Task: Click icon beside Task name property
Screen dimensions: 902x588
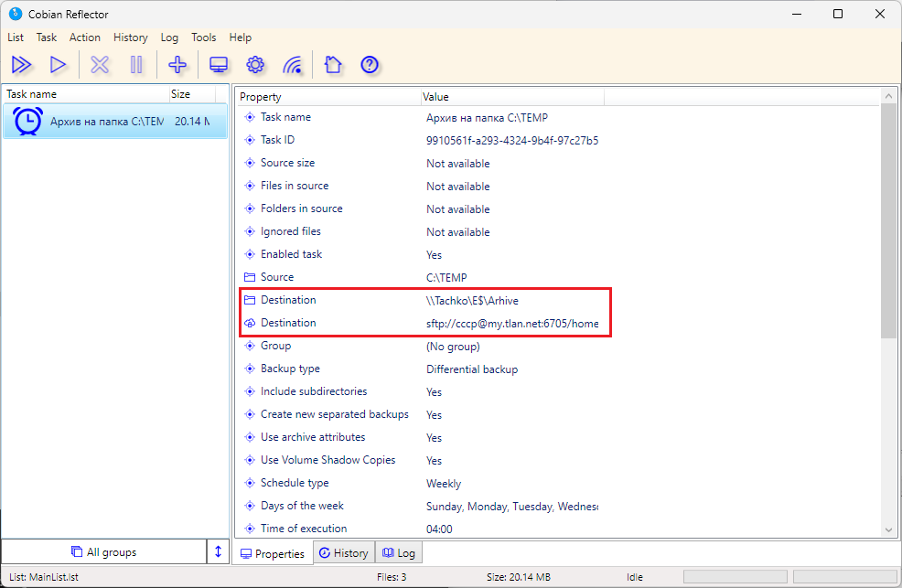Action: pyautogui.click(x=250, y=117)
